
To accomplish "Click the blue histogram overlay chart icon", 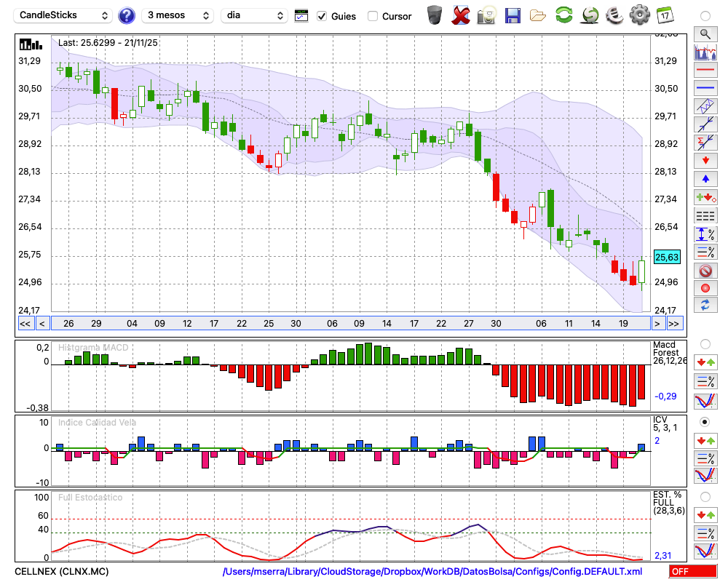I will pos(705,52).
